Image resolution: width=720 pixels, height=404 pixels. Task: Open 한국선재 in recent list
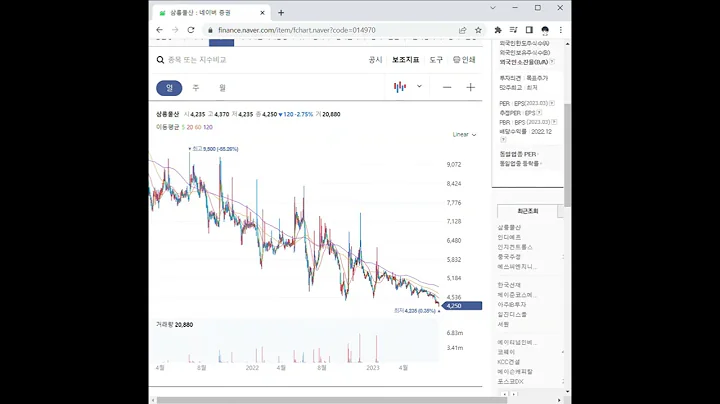pos(509,285)
